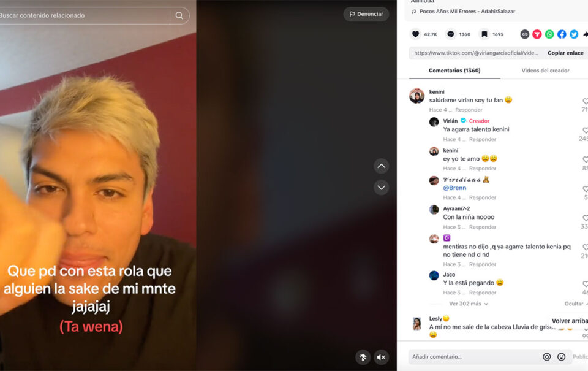
Task: Select the Comentarios (1360) tab
Action: click(x=454, y=71)
